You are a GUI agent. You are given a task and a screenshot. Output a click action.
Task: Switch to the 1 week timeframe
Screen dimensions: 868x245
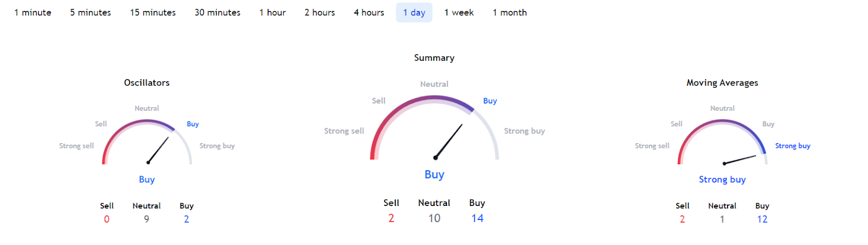(459, 12)
